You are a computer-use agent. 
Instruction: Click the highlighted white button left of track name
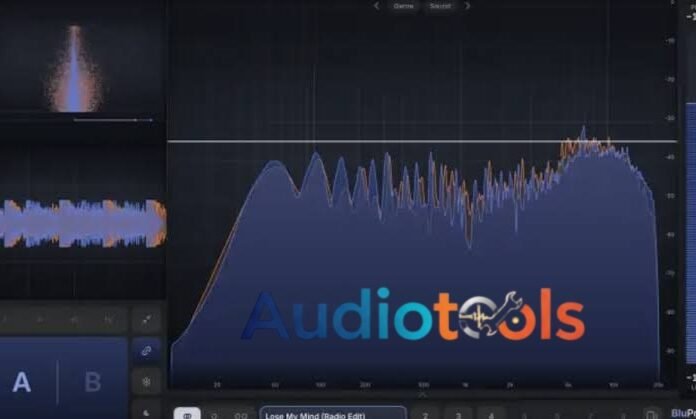pyautogui.click(x=187, y=414)
